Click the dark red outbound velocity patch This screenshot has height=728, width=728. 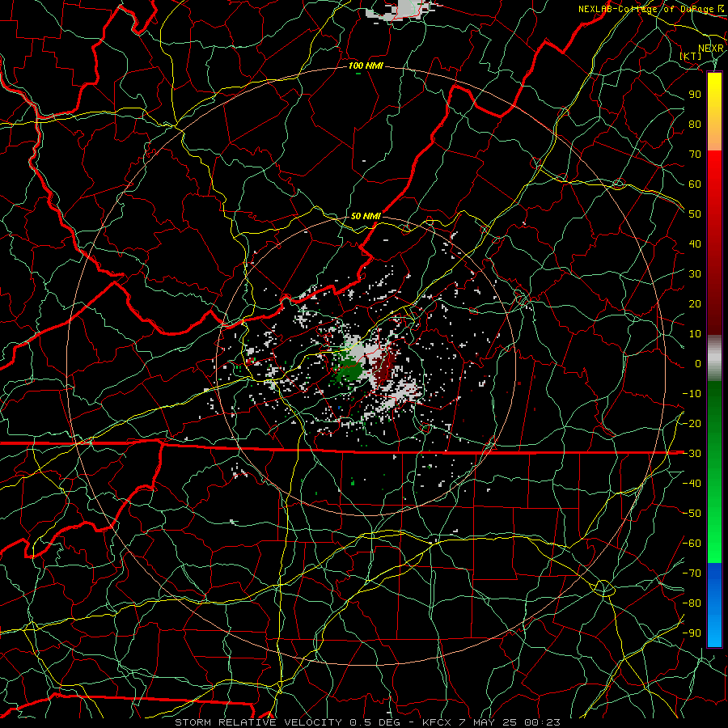[x=385, y=366]
